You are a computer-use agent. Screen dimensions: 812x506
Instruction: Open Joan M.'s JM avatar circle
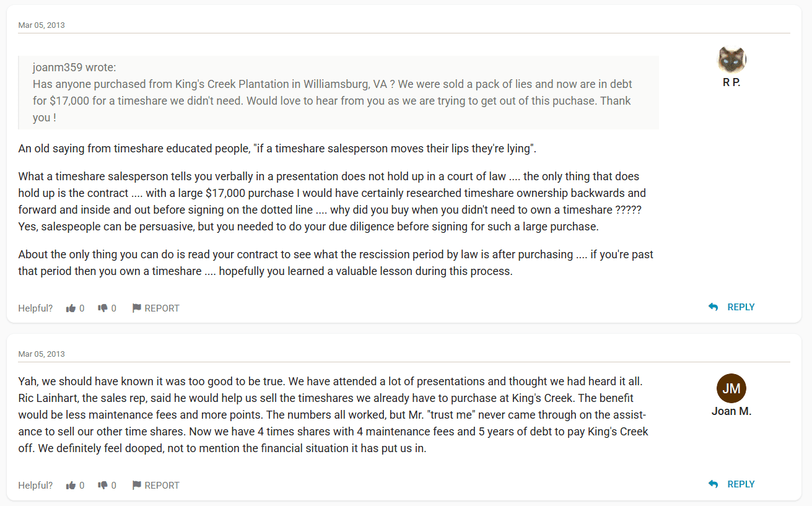pos(731,389)
